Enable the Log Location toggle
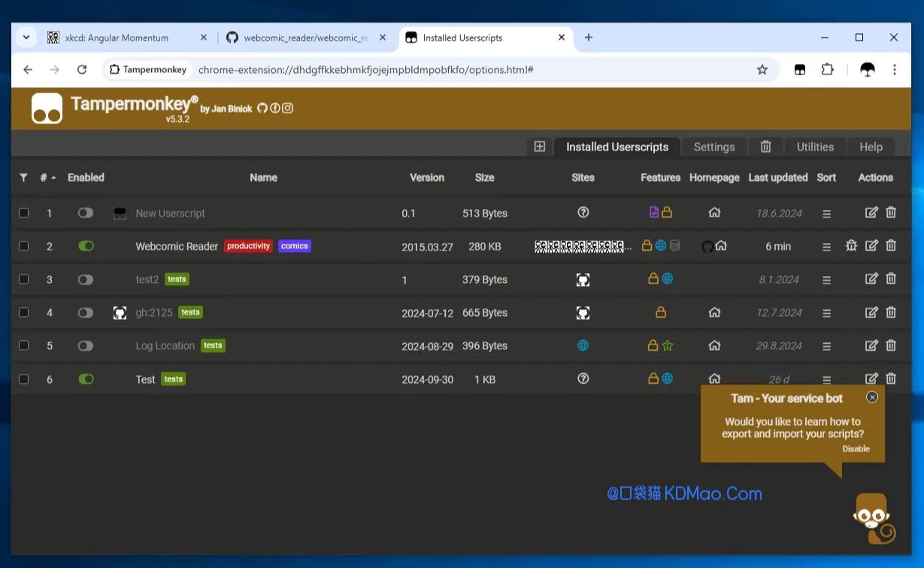The height and width of the screenshot is (568, 924). tap(86, 345)
